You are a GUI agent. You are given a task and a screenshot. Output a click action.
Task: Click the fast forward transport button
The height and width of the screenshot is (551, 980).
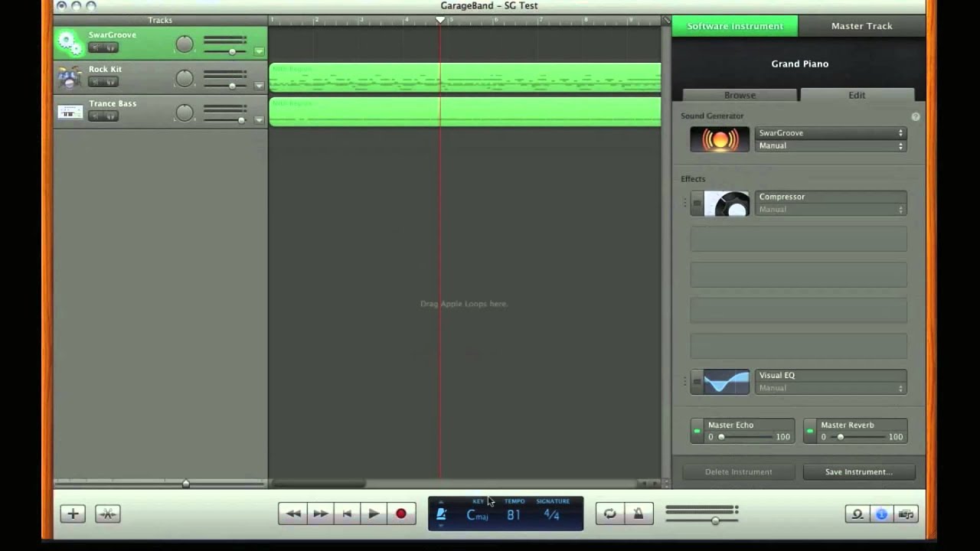click(320, 514)
